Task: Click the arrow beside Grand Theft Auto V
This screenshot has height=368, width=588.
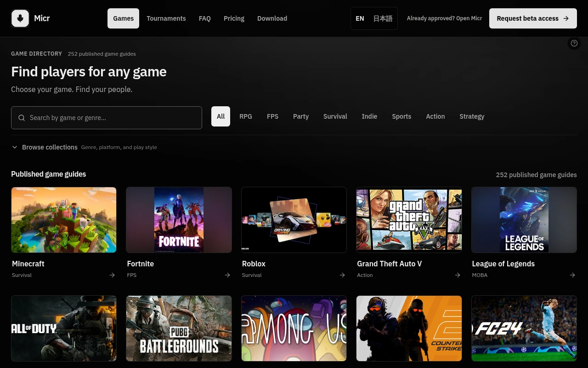Action: [x=458, y=275]
